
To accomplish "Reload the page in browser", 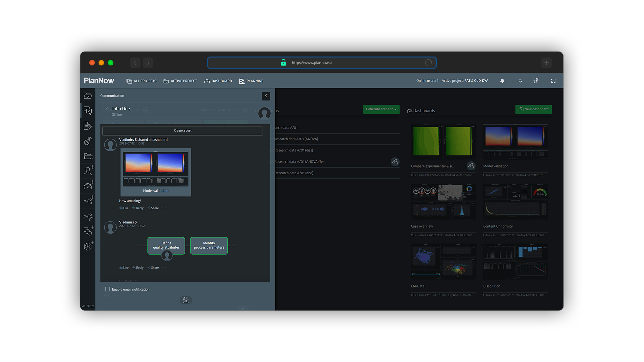I will coord(428,63).
